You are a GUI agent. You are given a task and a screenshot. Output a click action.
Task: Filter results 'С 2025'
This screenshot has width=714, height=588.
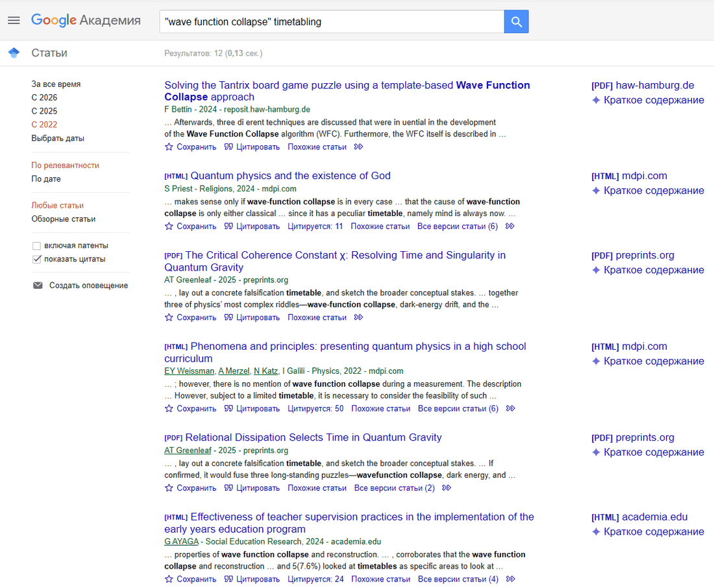[44, 111]
